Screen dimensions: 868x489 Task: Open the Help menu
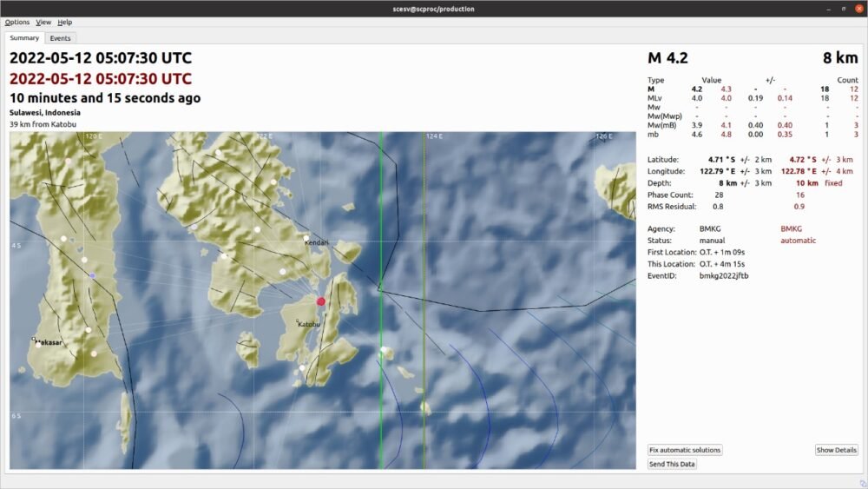click(x=65, y=23)
